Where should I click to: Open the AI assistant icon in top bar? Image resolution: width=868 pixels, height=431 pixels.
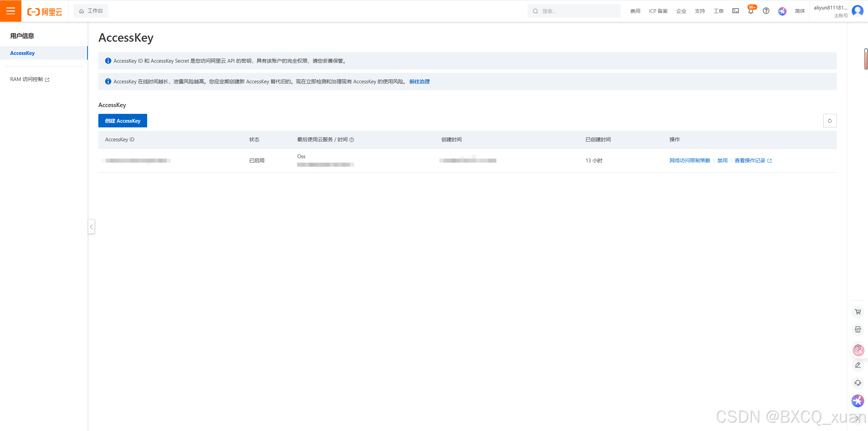coord(782,11)
